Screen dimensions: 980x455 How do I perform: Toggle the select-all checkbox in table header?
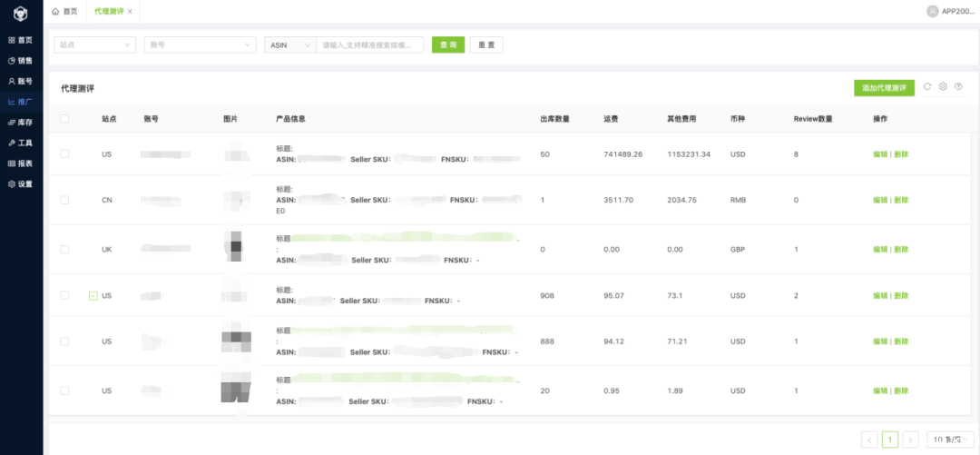click(64, 119)
